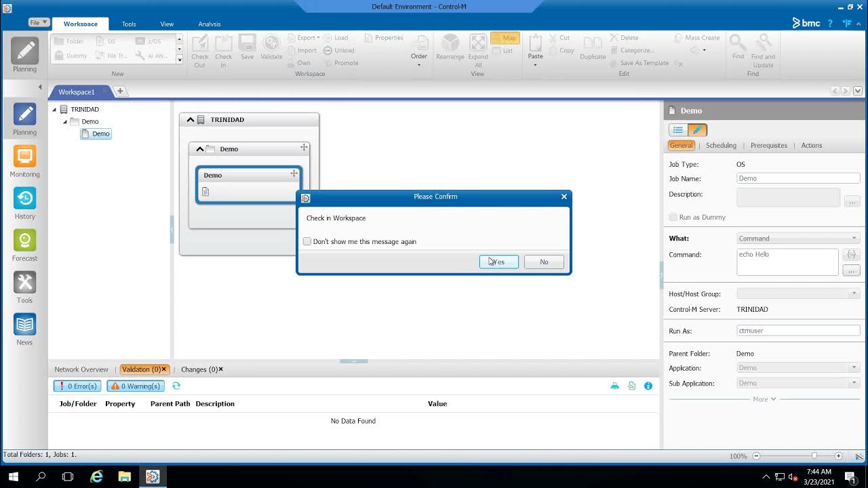
Task: Collapse the TRINIDAD box in map
Action: pos(191,120)
